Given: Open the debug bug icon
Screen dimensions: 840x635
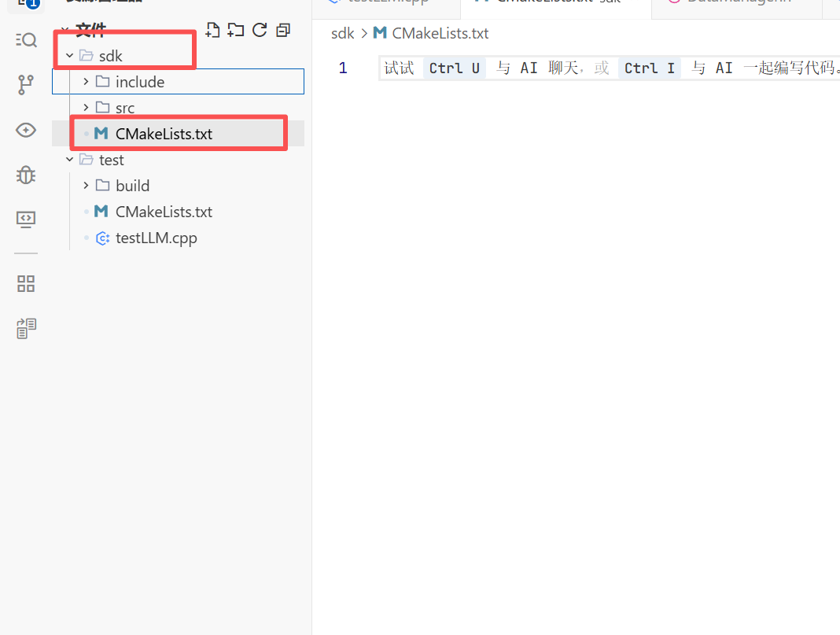Looking at the screenshot, I should pyautogui.click(x=26, y=175).
